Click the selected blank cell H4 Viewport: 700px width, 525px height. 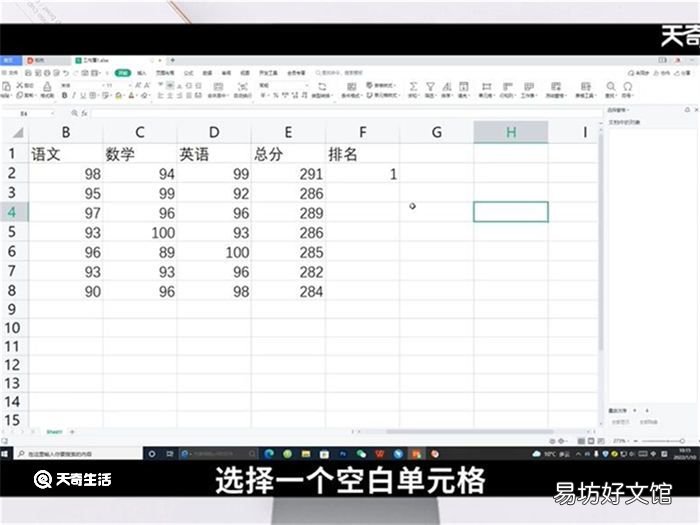pyautogui.click(x=511, y=212)
